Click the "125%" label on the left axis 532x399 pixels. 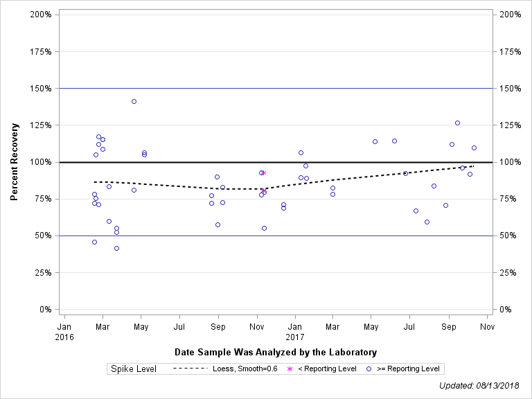(x=41, y=125)
